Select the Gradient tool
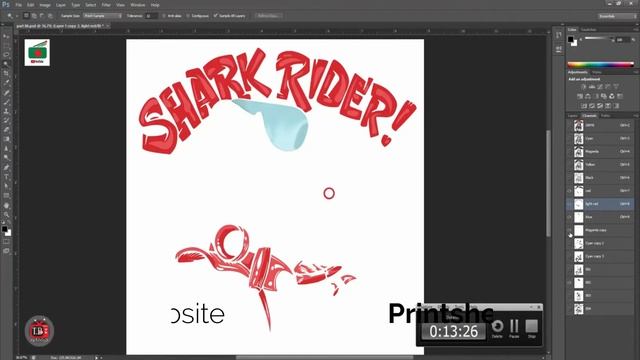 [x=6, y=139]
